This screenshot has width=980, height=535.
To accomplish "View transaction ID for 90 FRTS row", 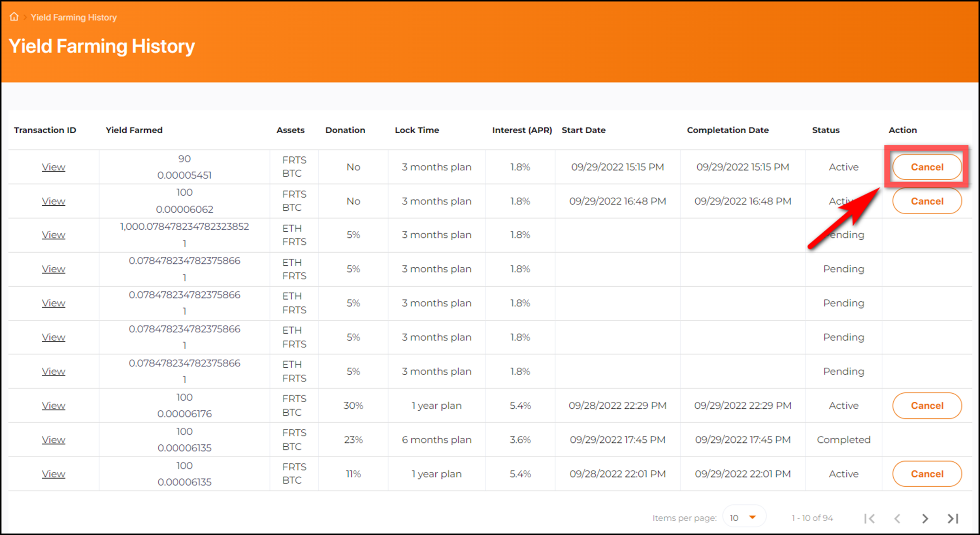I will (x=53, y=167).
